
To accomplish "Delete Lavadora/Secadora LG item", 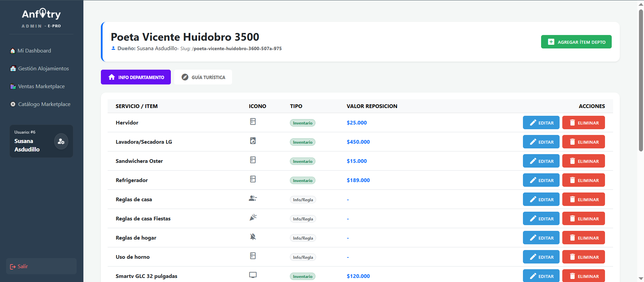I will click(583, 142).
